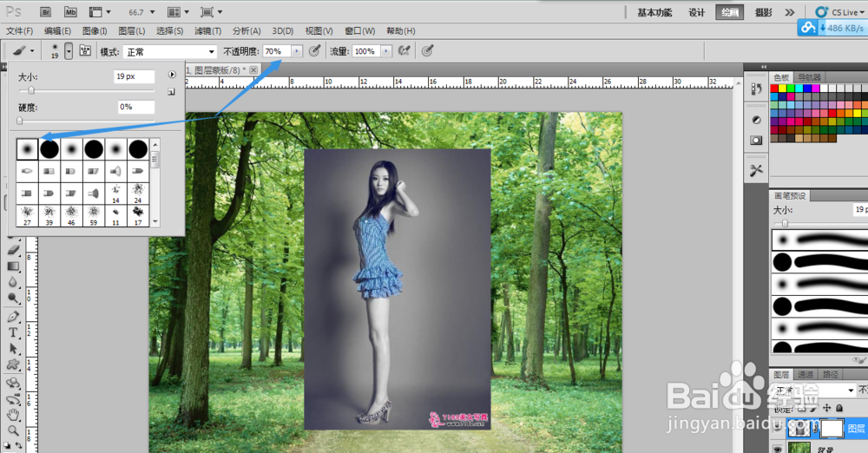Select the Dodge tool
868x453 pixels.
[13, 299]
